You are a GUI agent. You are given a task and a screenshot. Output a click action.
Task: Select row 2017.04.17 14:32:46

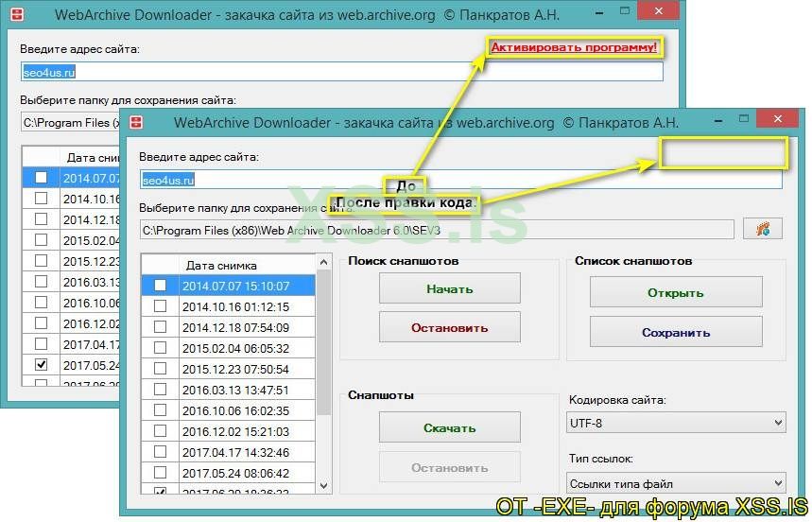[x=228, y=452]
